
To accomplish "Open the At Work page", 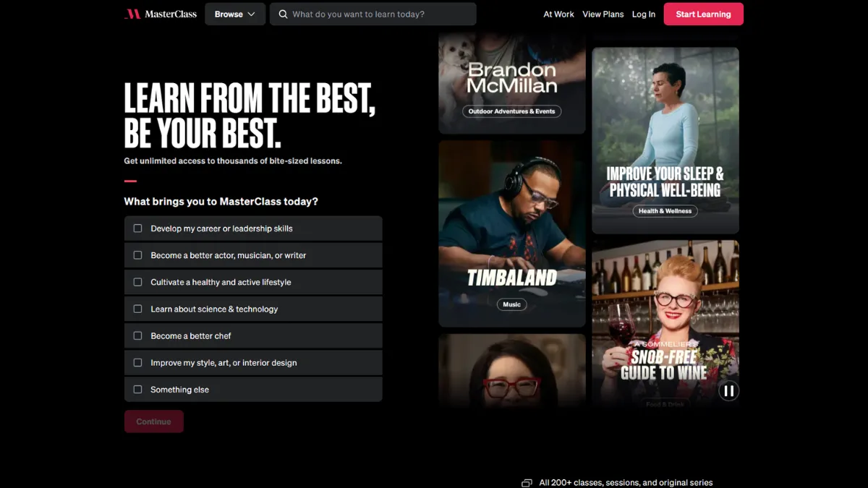I will pyautogui.click(x=558, y=14).
